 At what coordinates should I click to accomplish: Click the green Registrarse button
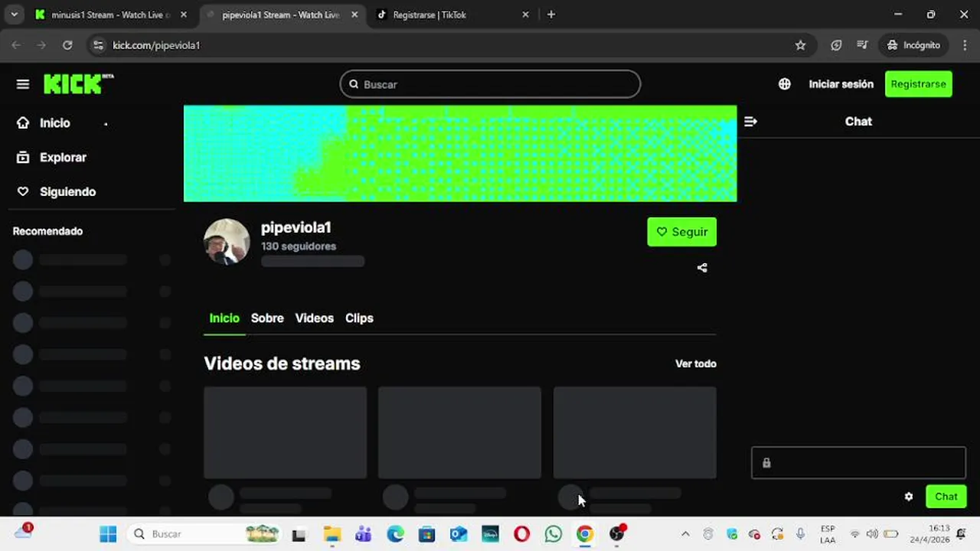point(918,84)
